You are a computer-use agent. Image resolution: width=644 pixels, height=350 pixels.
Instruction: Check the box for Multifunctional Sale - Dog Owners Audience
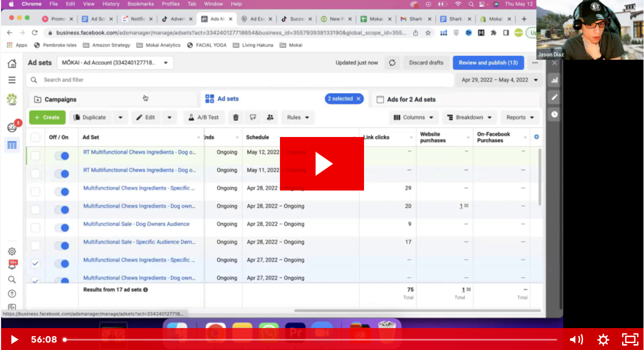tap(35, 227)
